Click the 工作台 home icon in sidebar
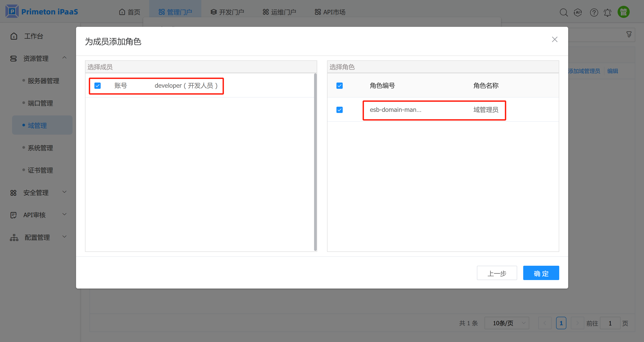Screen dimensions: 644x342 tap(14, 36)
